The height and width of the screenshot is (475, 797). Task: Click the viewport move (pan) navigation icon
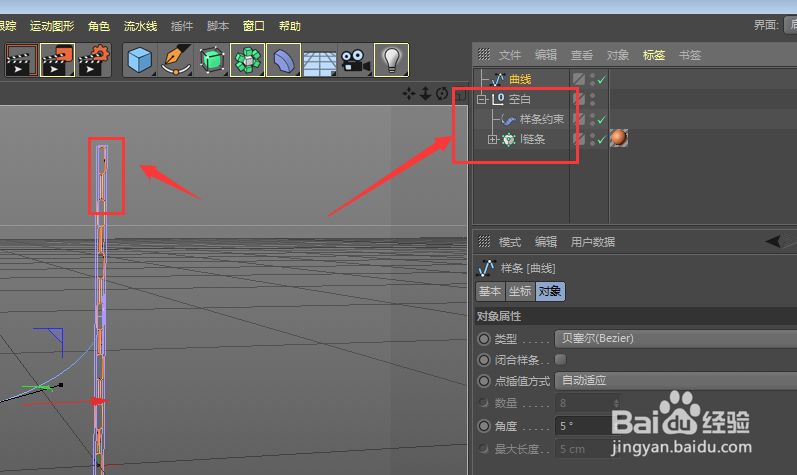tap(409, 93)
